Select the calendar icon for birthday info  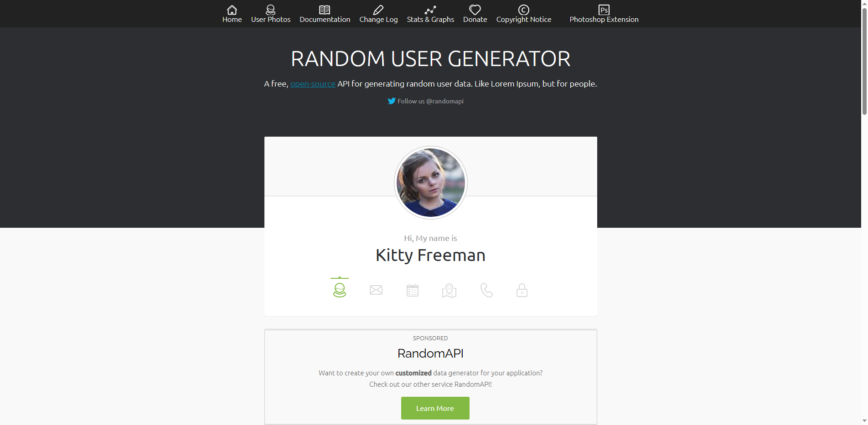(x=412, y=290)
